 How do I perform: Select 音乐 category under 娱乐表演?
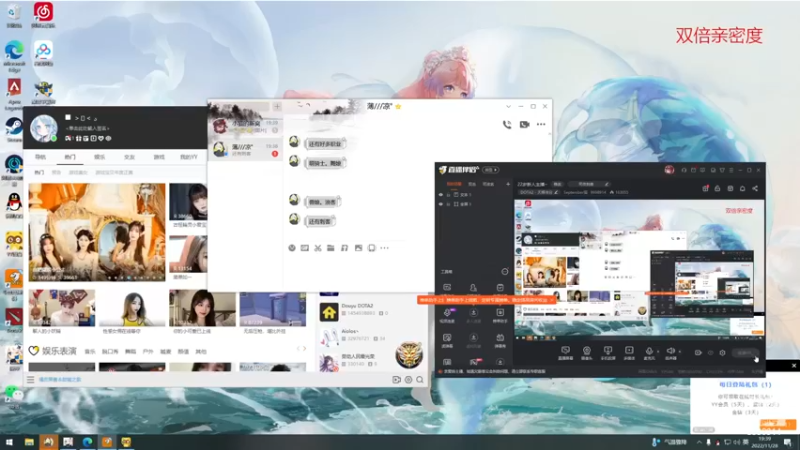click(90, 352)
